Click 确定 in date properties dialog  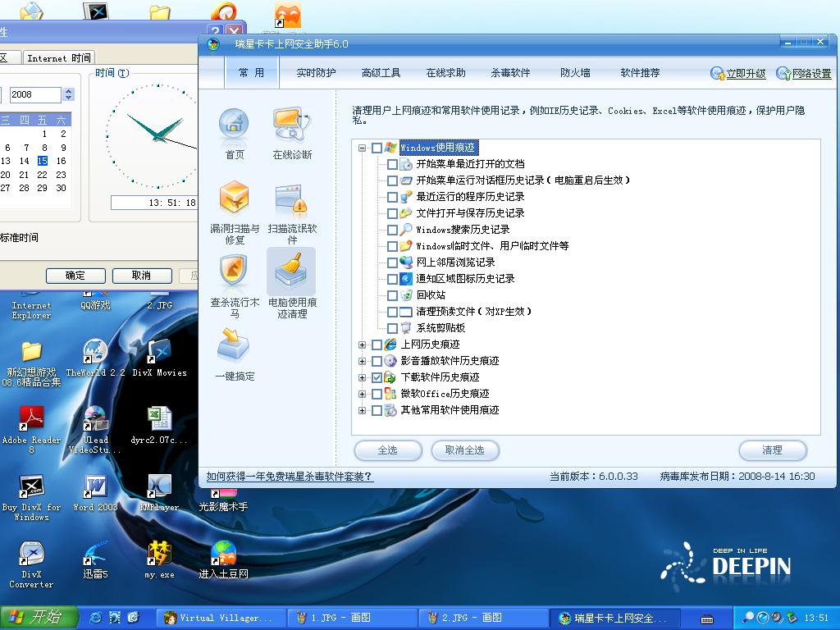(75, 276)
